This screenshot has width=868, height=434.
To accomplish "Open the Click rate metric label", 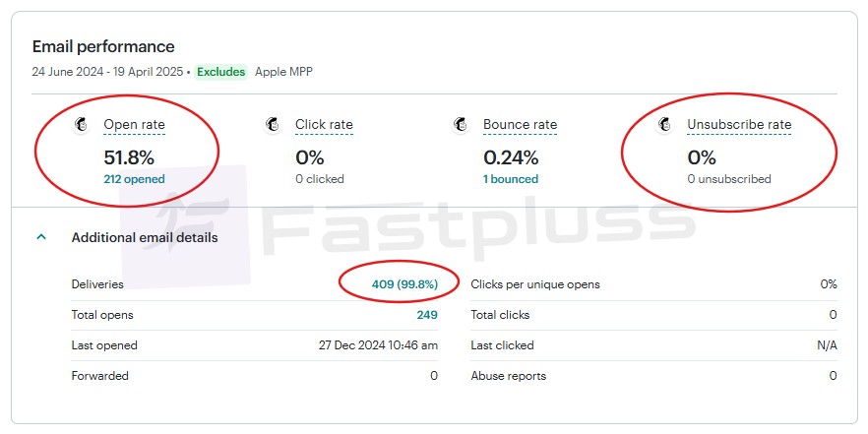I will (x=324, y=125).
